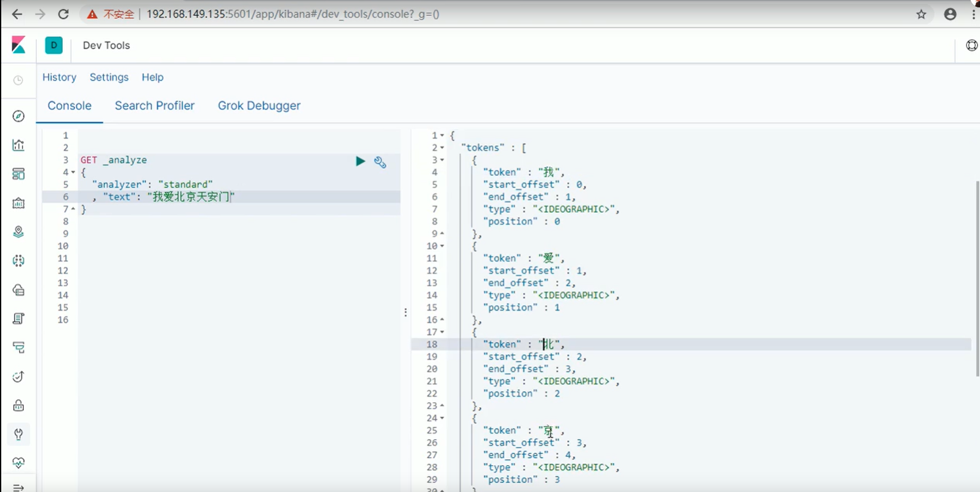Screen dimensions: 980x492
Task: Toggle response fold at line 9
Action: 442,234
